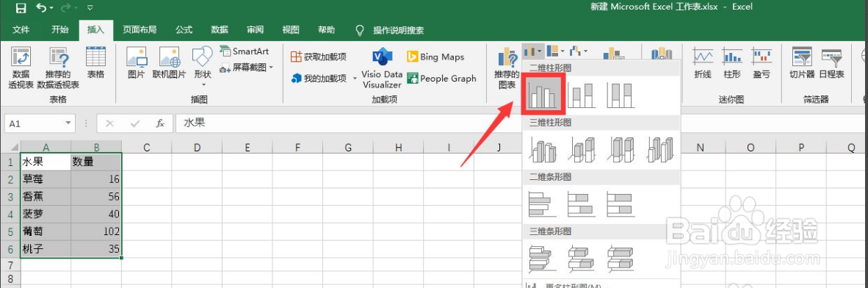Viewport: 868px width, 288px height.
Task: Select the 2D clustered column chart
Action: pyautogui.click(x=543, y=96)
